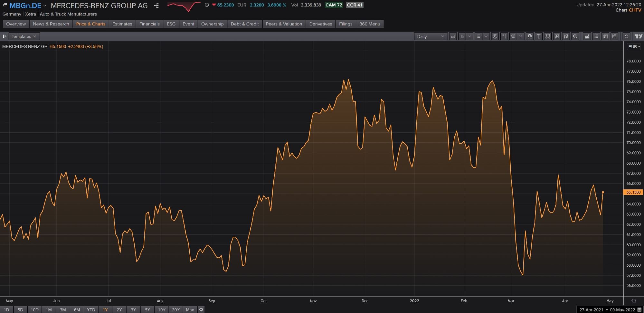Open the Overview tab
The image size is (644, 313).
[16, 24]
